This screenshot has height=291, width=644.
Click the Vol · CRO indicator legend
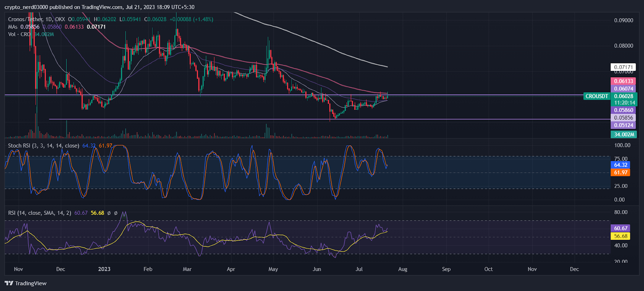(19, 34)
